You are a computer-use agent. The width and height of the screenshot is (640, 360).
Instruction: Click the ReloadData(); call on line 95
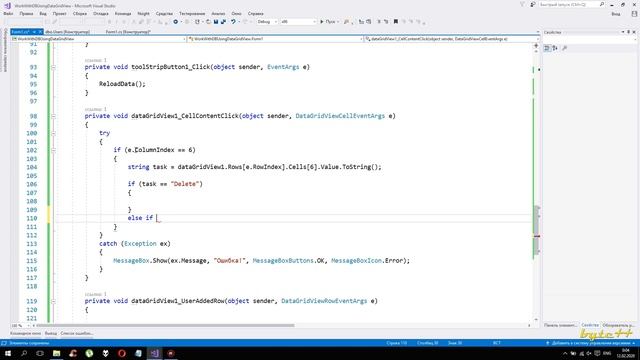click(122, 84)
